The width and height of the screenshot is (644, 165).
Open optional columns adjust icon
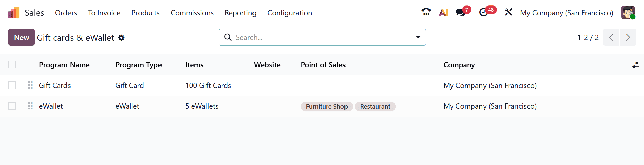tap(635, 65)
